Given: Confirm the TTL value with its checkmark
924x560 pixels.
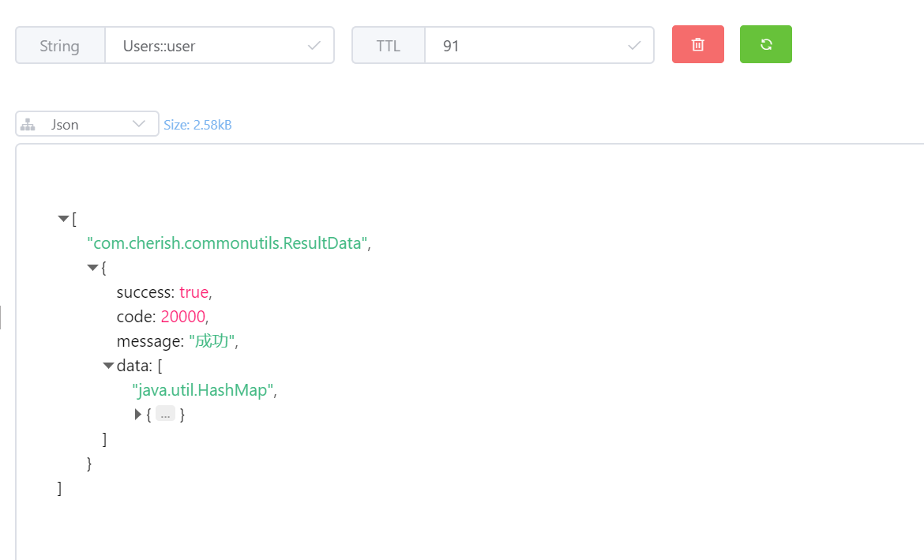Looking at the screenshot, I should tap(634, 46).
